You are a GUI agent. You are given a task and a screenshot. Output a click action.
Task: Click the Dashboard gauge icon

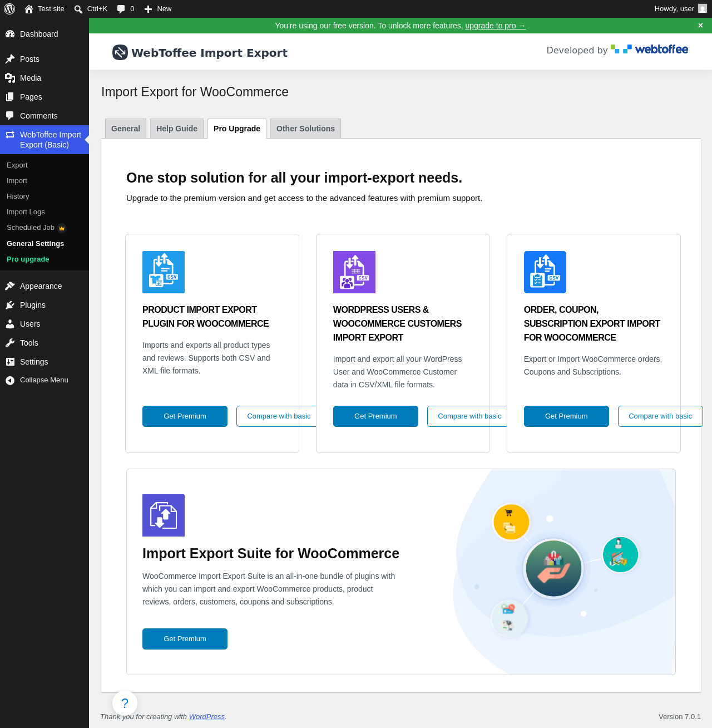point(10,34)
